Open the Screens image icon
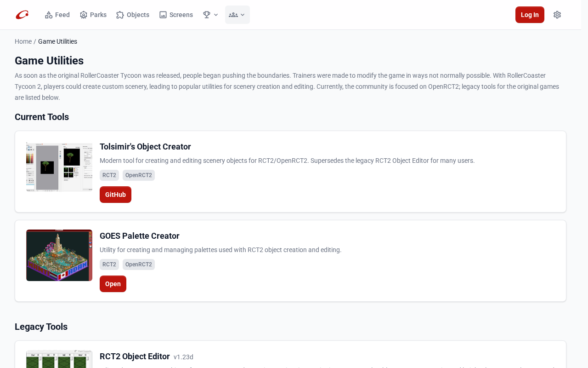This screenshot has width=588, height=368. (163, 15)
